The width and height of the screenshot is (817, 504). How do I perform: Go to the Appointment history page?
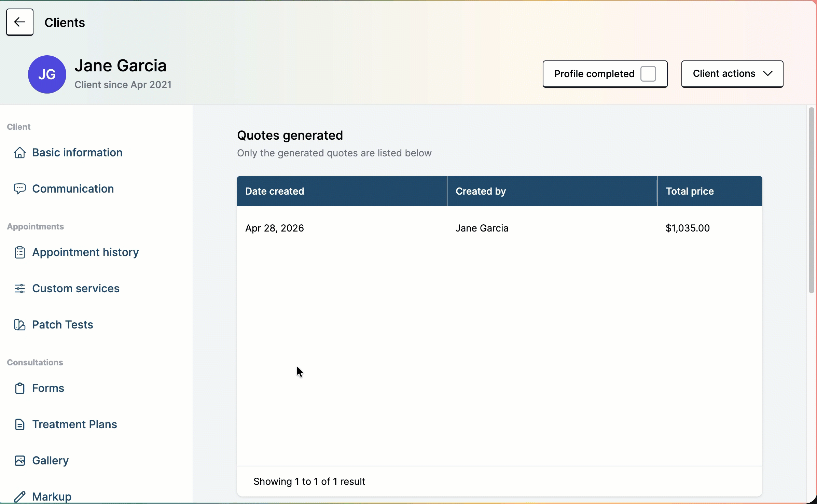tap(85, 252)
